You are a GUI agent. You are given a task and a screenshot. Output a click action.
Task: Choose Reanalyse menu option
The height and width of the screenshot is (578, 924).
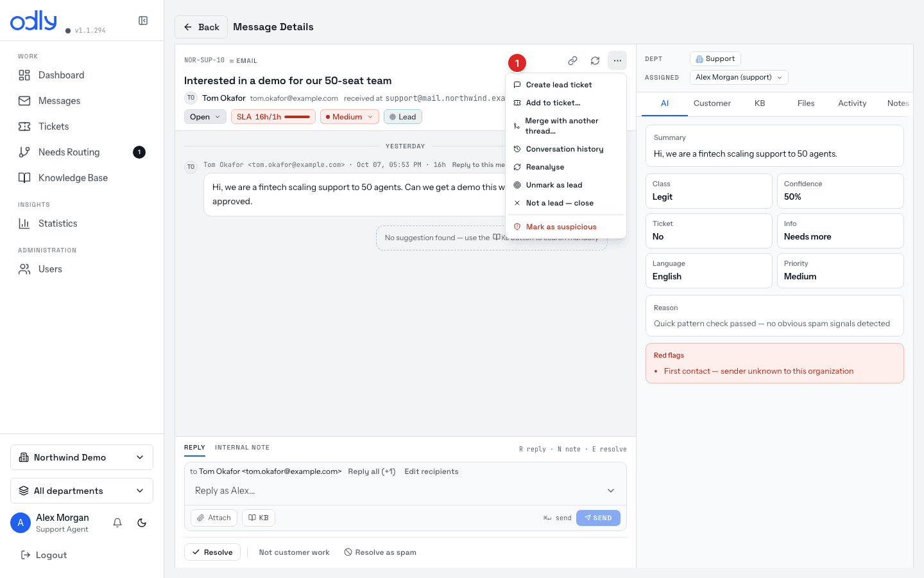pyautogui.click(x=566, y=167)
